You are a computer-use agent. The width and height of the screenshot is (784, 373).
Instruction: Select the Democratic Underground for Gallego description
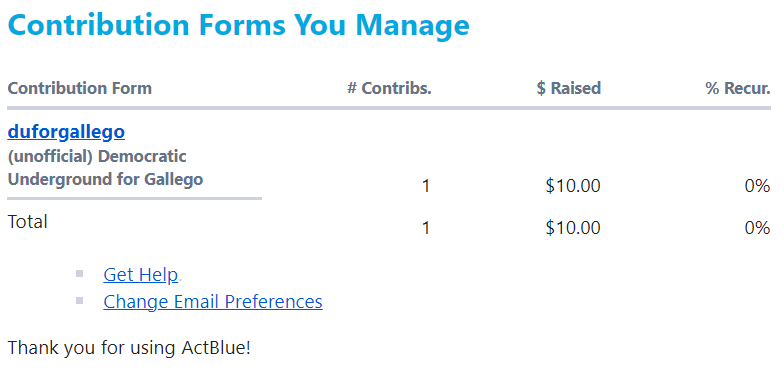click(x=106, y=168)
